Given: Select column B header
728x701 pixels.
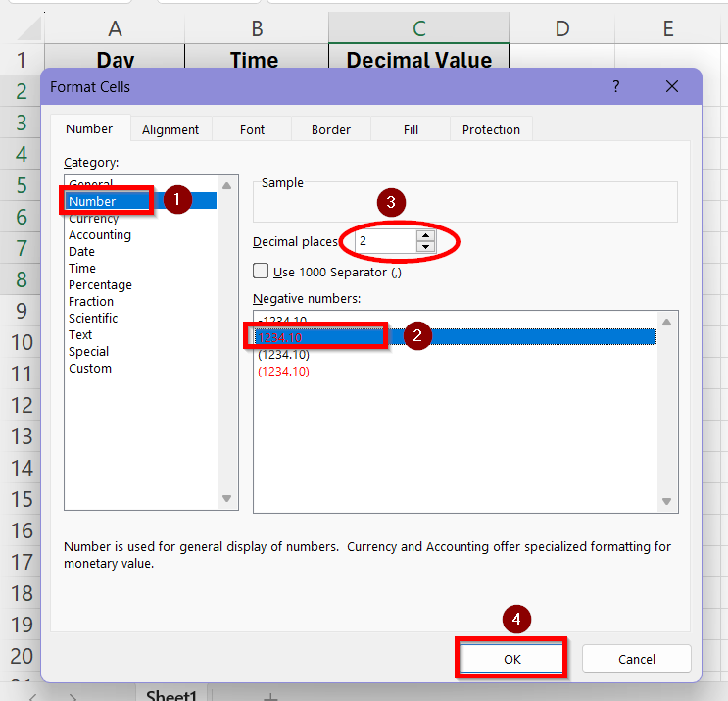Looking at the screenshot, I should [x=257, y=28].
